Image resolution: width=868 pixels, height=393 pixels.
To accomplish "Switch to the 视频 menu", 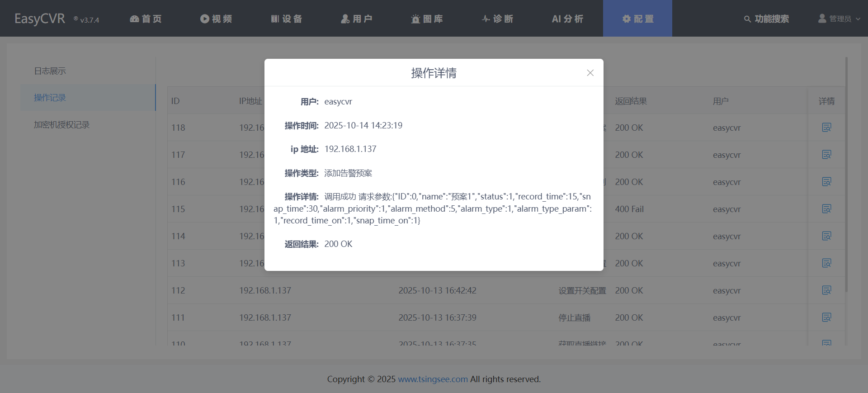I will point(216,19).
